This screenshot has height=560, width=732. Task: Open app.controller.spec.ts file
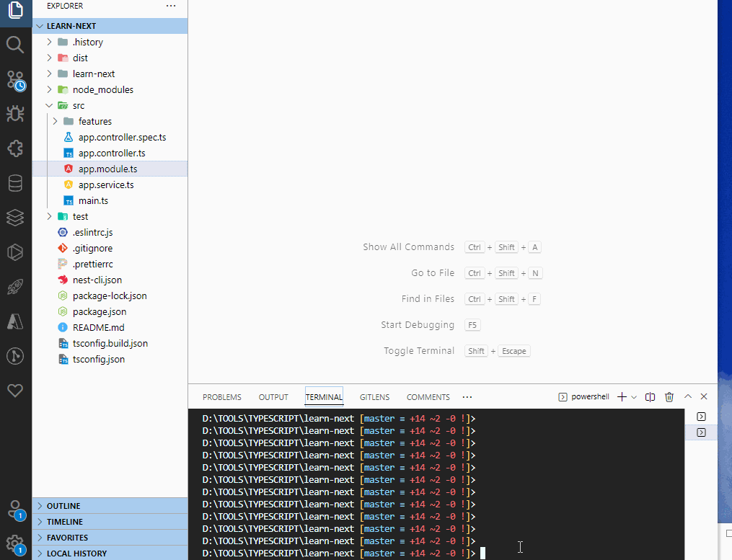click(x=110, y=137)
